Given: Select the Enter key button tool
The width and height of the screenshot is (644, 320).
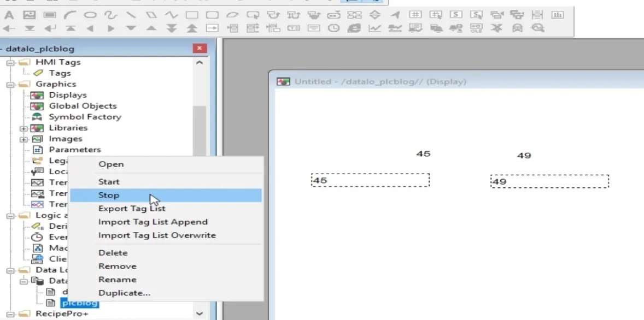Looking at the screenshot, I should coord(50,29).
